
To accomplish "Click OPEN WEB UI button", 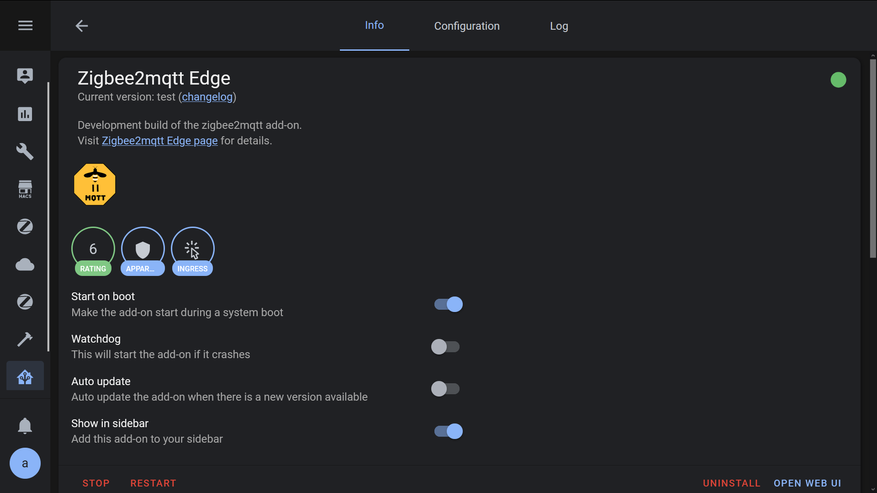I will tap(807, 483).
